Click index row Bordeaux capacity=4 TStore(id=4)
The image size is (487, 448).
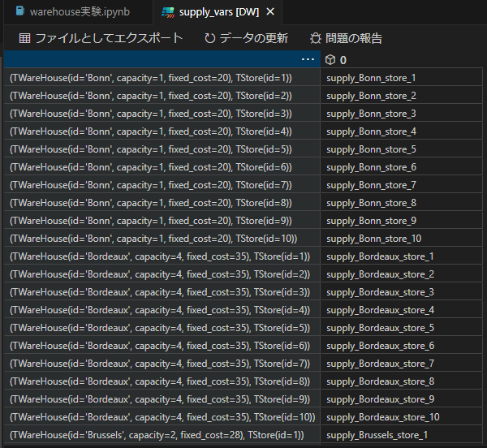click(162, 310)
